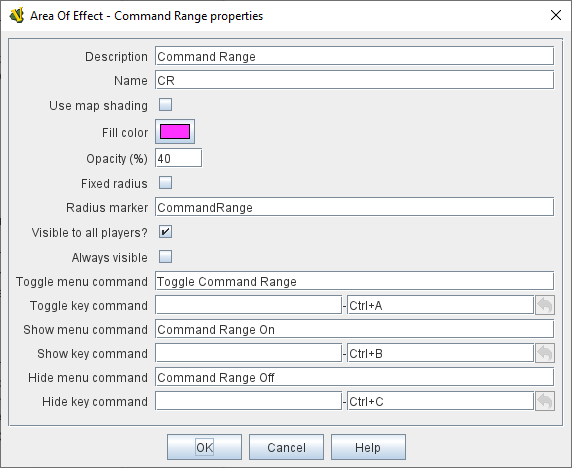Open the magenta Fill color picker

pyautogui.click(x=175, y=132)
